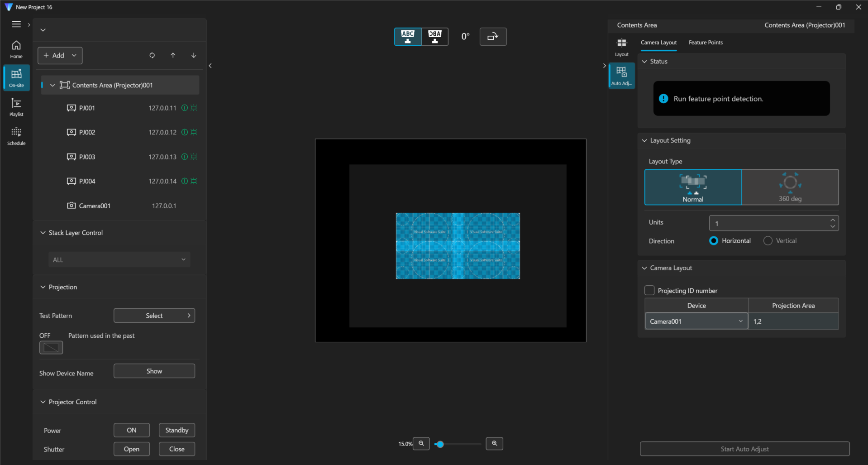Image resolution: width=868 pixels, height=465 pixels.
Task: Click the Standby power button
Action: (x=176, y=430)
